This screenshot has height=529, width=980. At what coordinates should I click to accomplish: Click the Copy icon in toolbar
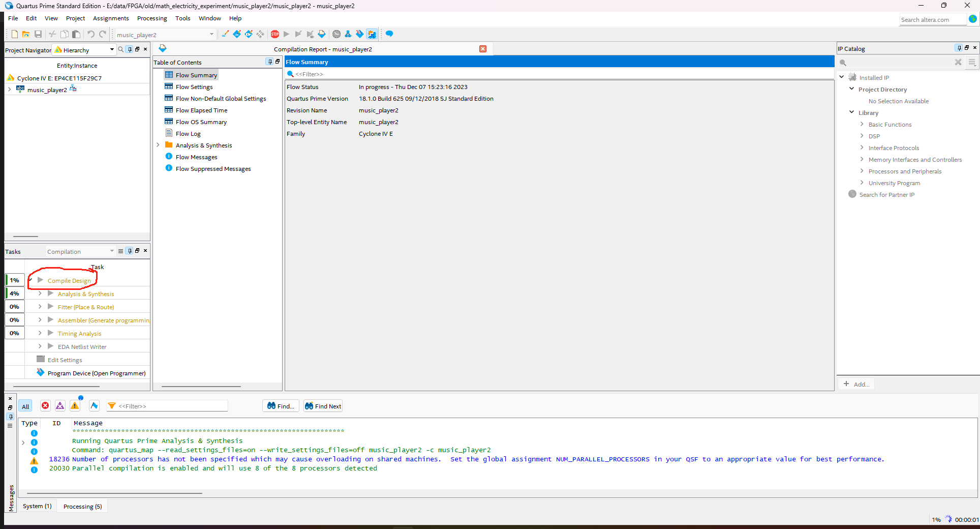(x=65, y=34)
